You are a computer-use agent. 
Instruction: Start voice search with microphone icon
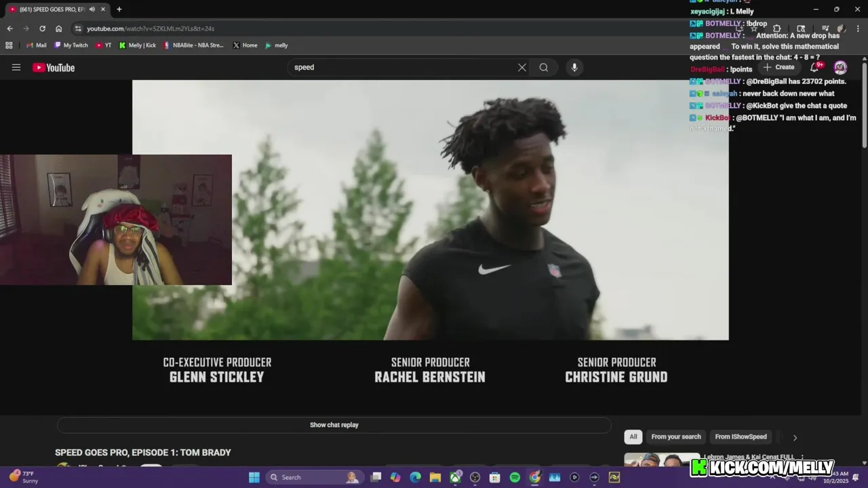(574, 67)
